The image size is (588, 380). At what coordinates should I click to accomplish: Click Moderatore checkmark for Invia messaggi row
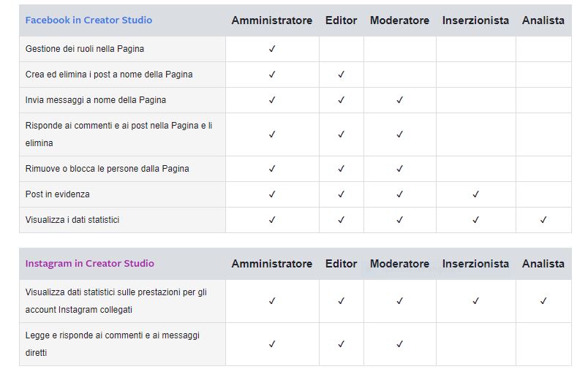[x=399, y=99]
